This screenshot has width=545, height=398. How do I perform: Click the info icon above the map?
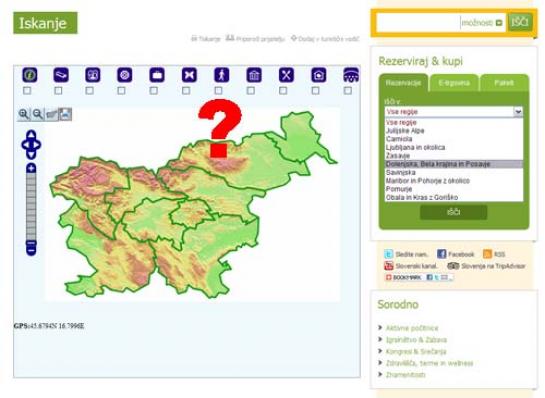30,75
